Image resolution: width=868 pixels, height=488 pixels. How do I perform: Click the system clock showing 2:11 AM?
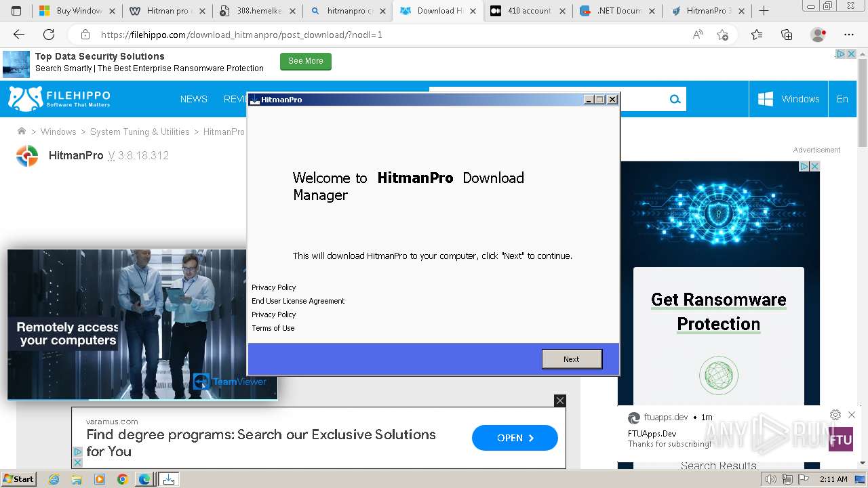(833, 479)
